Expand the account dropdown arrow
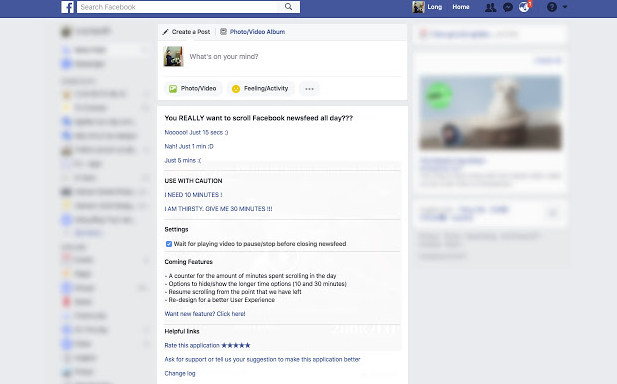This screenshot has width=617, height=384. (565, 7)
